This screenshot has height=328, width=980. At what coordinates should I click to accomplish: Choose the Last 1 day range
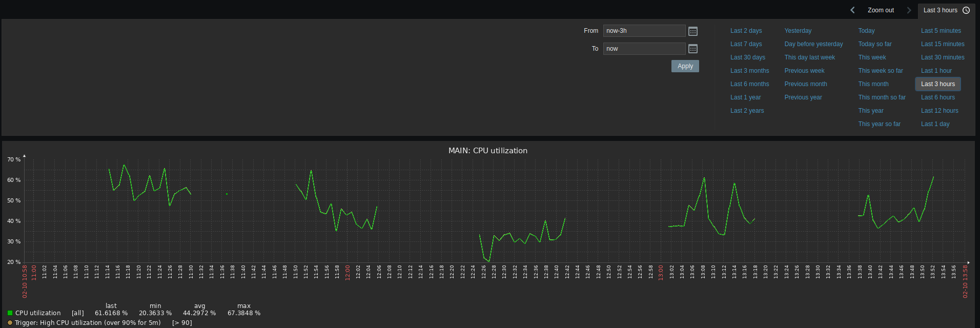pos(935,124)
